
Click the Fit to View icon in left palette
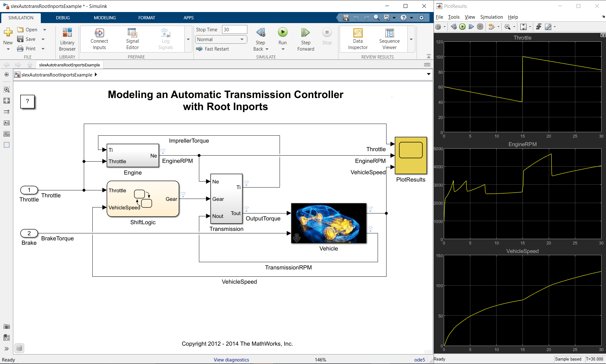click(7, 101)
